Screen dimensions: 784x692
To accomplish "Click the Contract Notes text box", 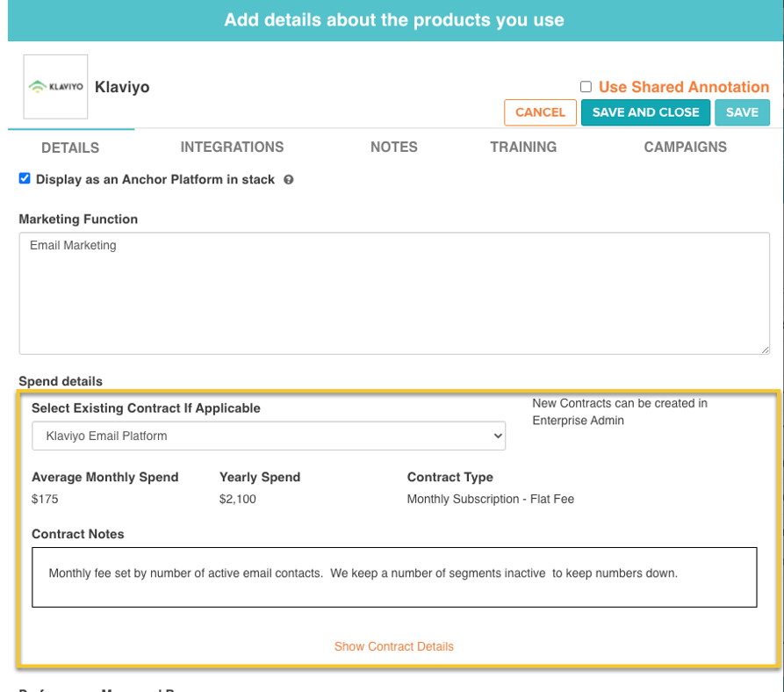I will click(x=394, y=578).
